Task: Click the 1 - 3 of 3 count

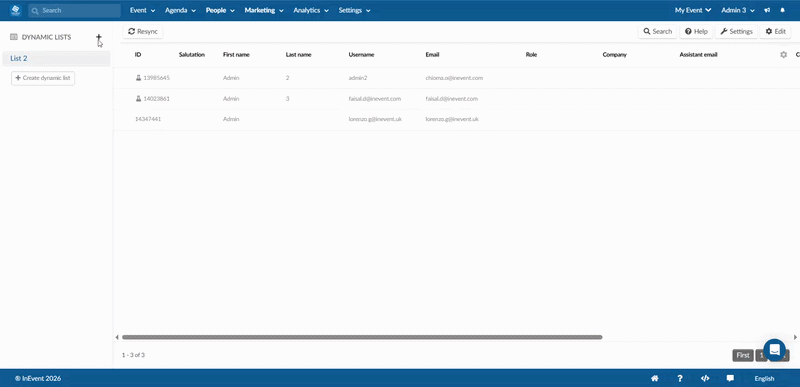Action: (x=133, y=355)
